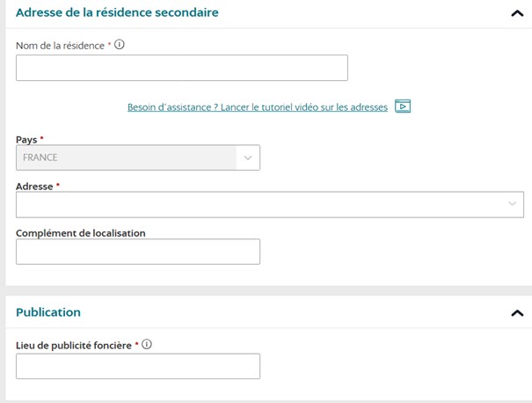Focus the Nom de la résidence text field

[182, 68]
